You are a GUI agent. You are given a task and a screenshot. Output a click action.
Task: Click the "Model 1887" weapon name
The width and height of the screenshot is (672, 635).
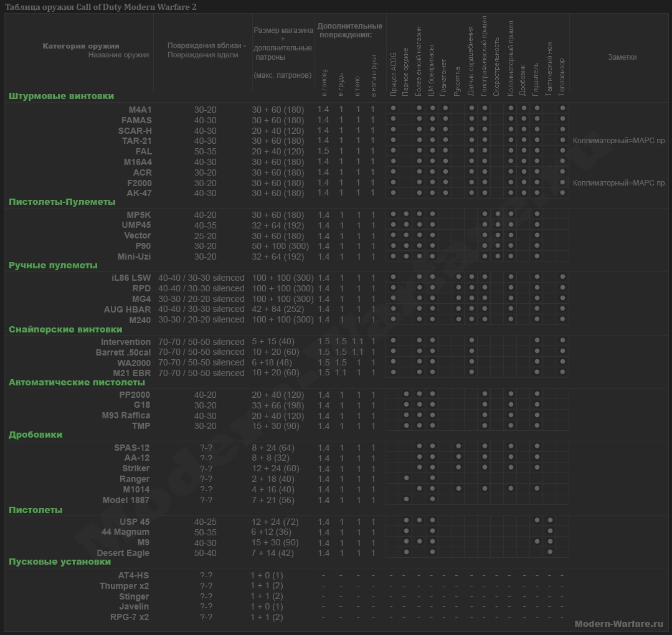(126, 500)
